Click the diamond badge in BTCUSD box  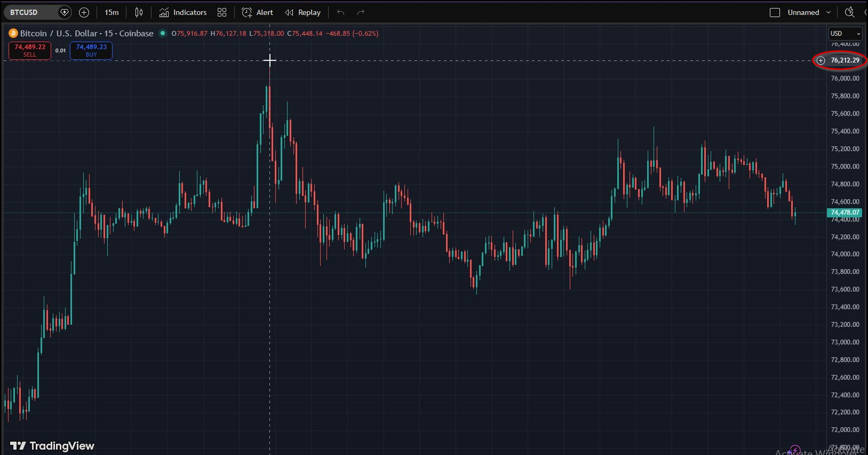(x=64, y=12)
